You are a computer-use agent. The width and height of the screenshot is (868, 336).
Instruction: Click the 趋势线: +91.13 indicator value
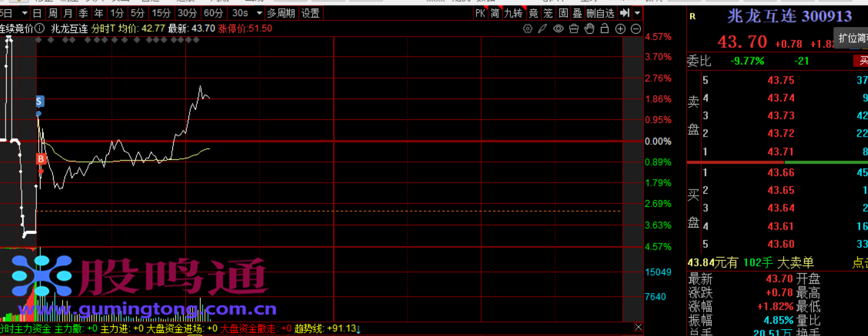pos(325,329)
